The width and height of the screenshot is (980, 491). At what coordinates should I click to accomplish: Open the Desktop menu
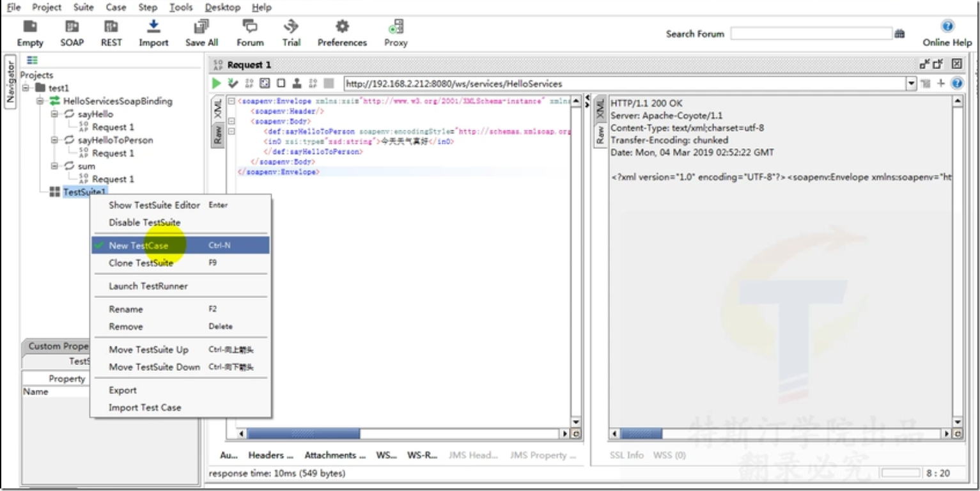tap(222, 7)
